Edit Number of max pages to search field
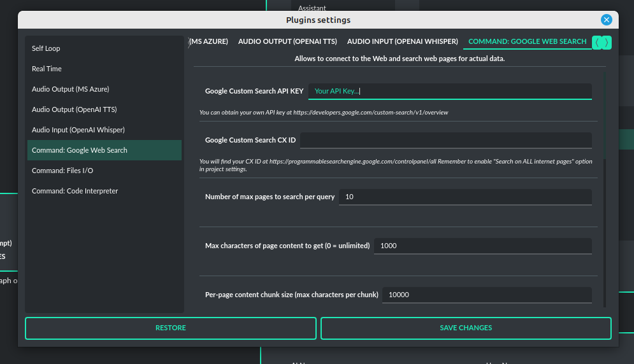Viewport: 634px width, 364px height. (x=465, y=197)
